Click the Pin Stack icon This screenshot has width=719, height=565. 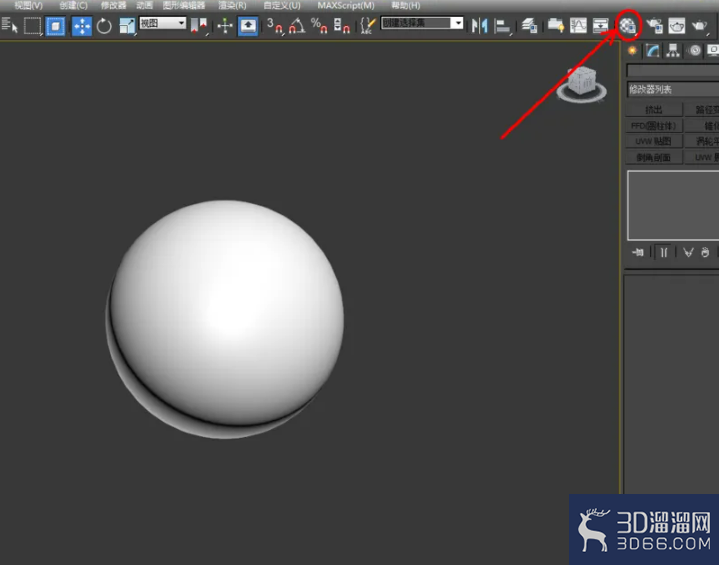click(638, 252)
